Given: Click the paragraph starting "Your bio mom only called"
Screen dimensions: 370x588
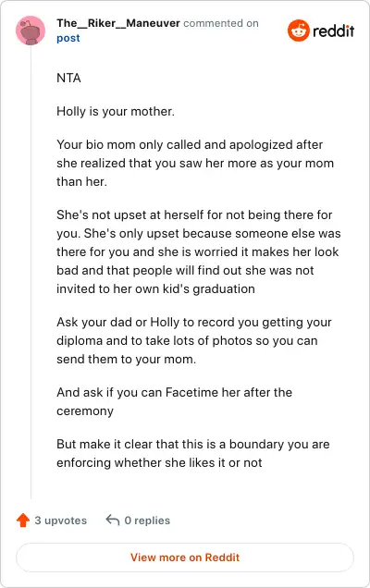Looking at the screenshot, I should [195, 163].
